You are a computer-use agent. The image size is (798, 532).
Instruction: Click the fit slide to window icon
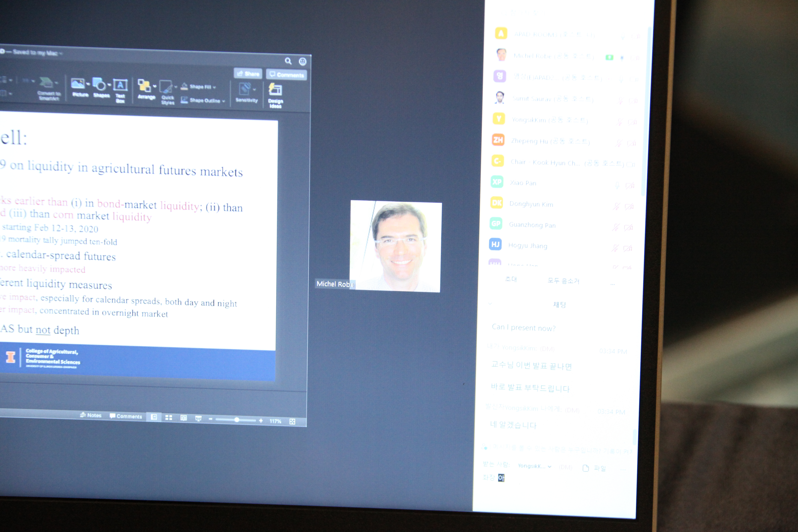292,421
